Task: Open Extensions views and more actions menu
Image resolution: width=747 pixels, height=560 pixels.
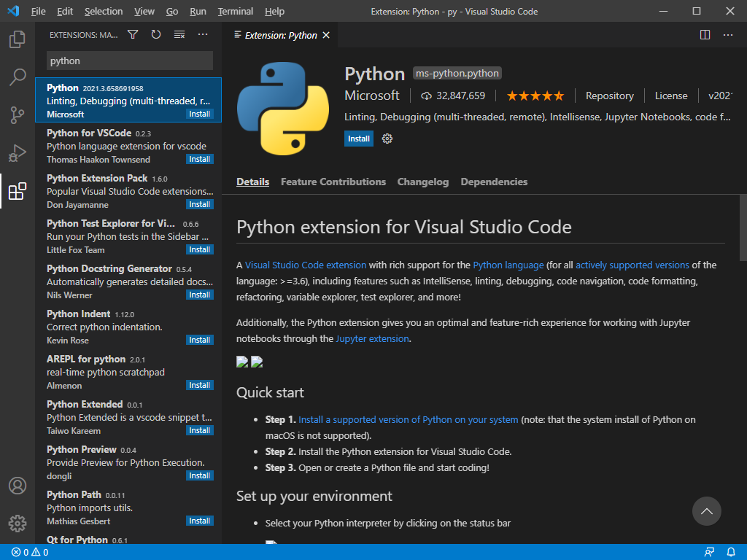Action: coord(203,34)
